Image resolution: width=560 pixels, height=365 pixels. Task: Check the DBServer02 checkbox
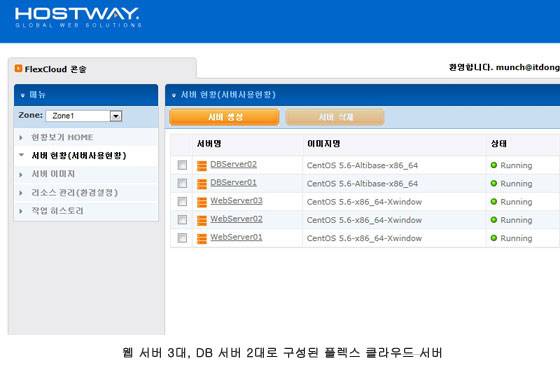182,165
